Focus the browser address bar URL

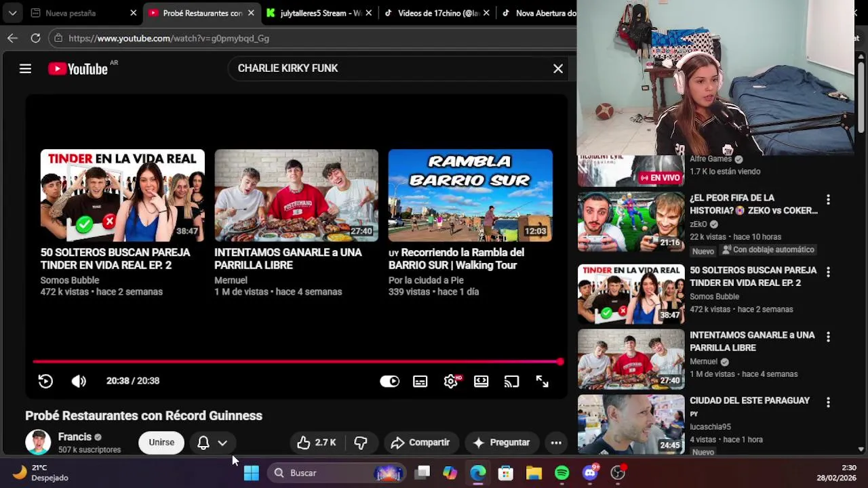point(169,39)
